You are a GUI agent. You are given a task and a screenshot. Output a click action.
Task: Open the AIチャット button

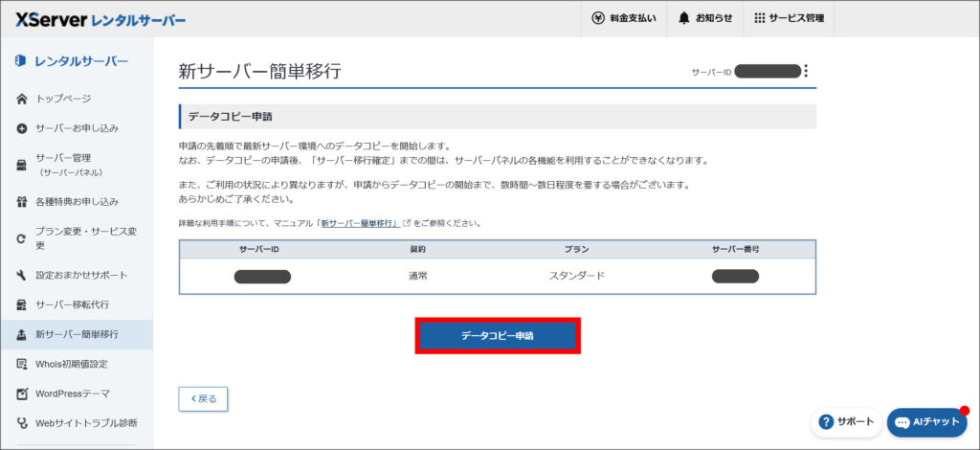coord(926,422)
